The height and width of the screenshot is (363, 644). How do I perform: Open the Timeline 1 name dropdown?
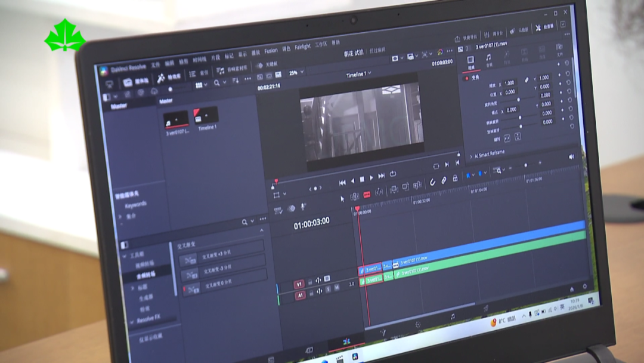358,75
